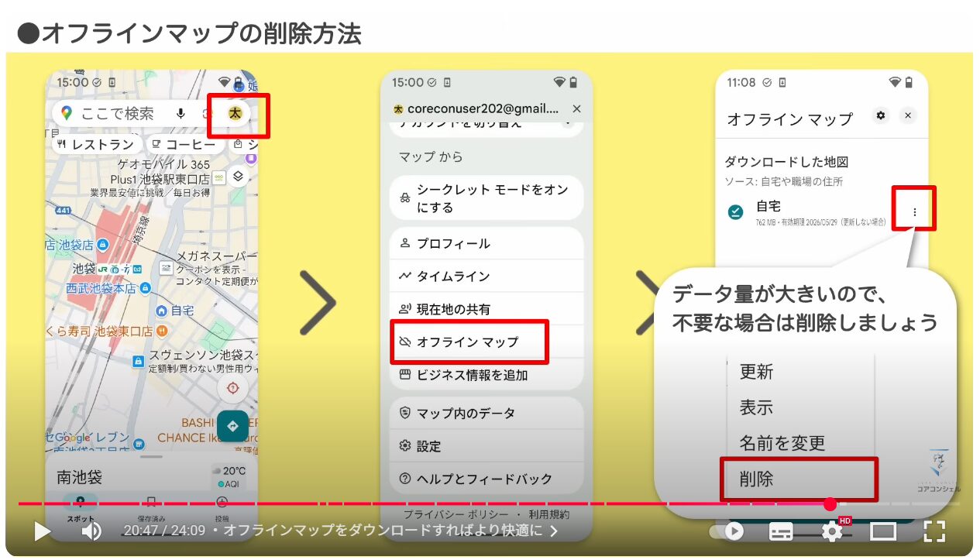Select 削除 from the context menu
The image size is (980, 560).
(x=799, y=479)
